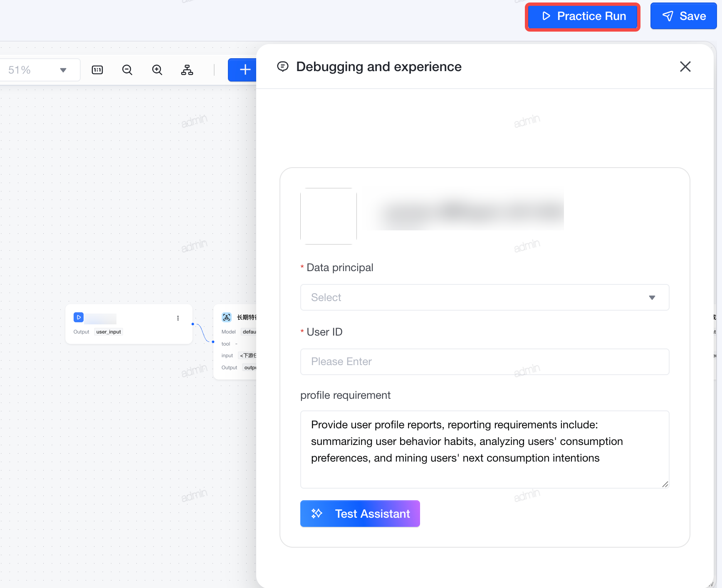Click the Practice Run button

point(582,16)
